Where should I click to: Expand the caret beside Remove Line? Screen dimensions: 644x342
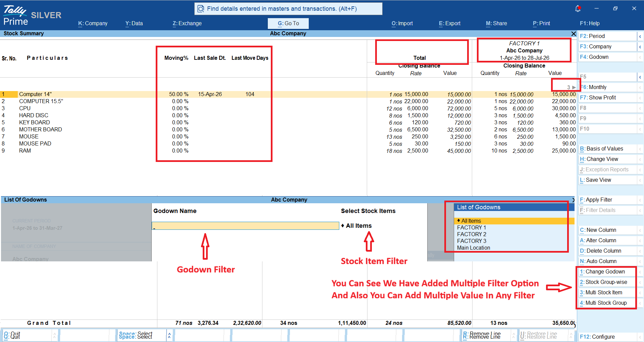(513, 335)
